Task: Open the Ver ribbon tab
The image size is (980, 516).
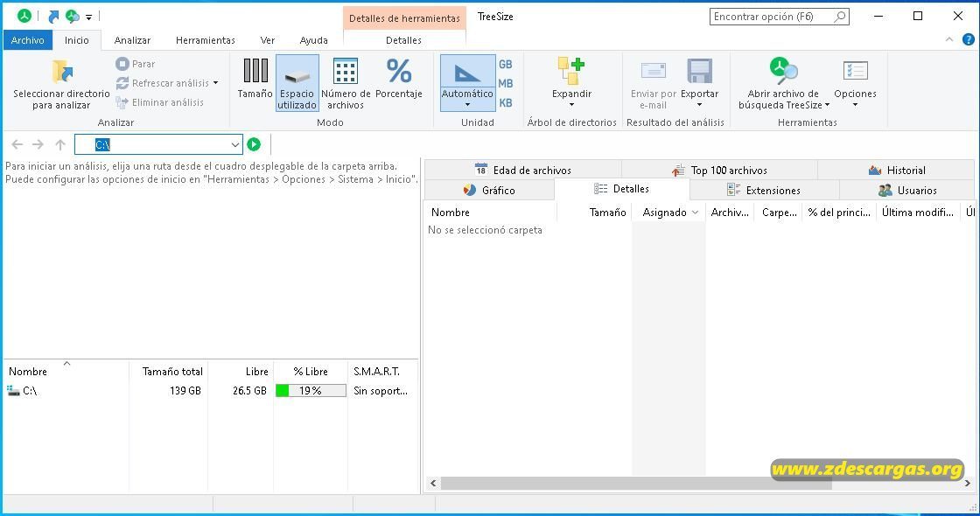Action: pyautogui.click(x=268, y=40)
